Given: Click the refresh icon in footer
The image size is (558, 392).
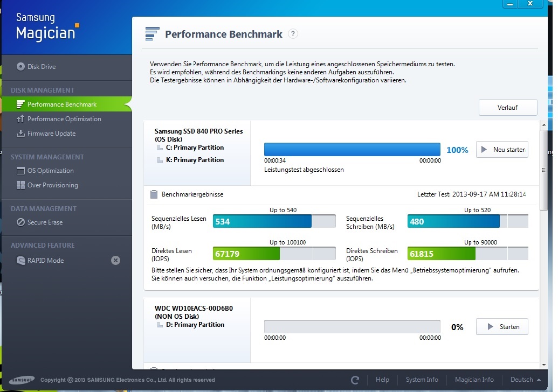Looking at the screenshot, I should click(x=355, y=380).
